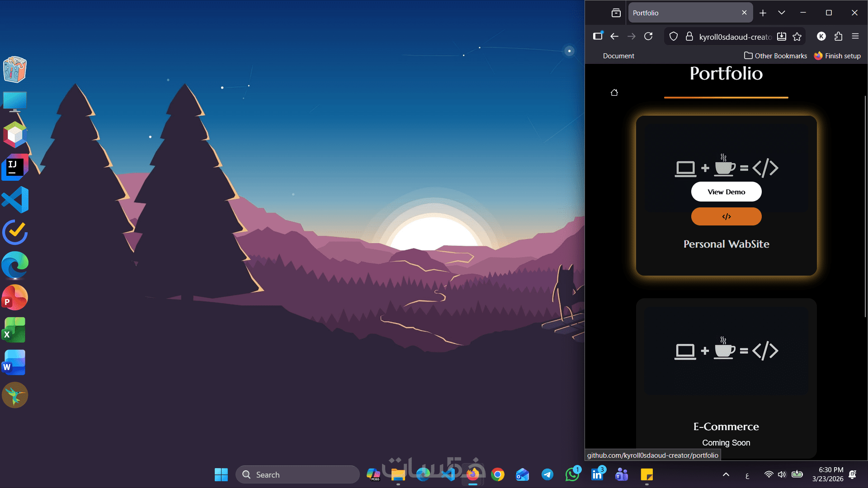
Task: Open Other Bookmarks folder
Action: coord(775,56)
